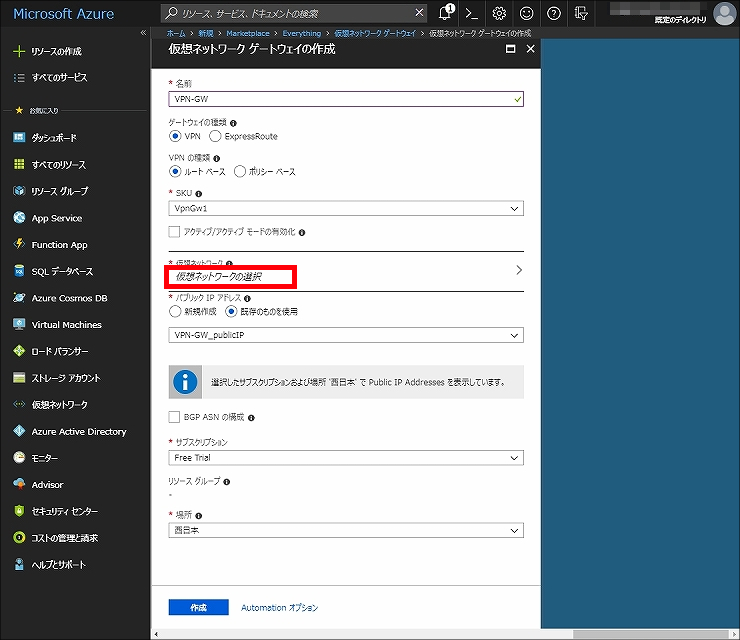Open リソース グループ sidebar icon

[x=19, y=191]
